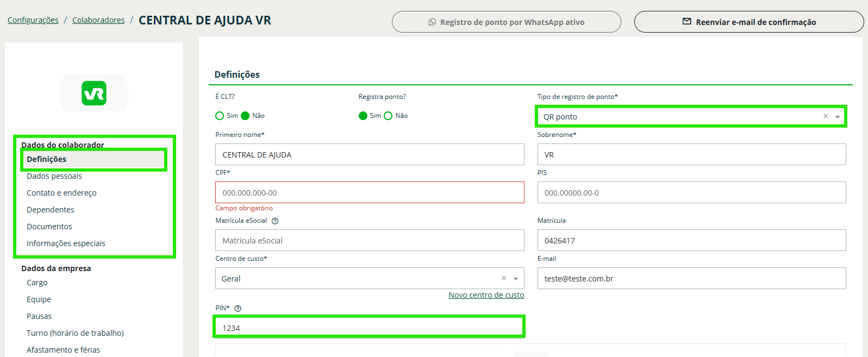Click Reenviar e-mail de confirmação button
This screenshot has height=357, width=868.
click(748, 22)
